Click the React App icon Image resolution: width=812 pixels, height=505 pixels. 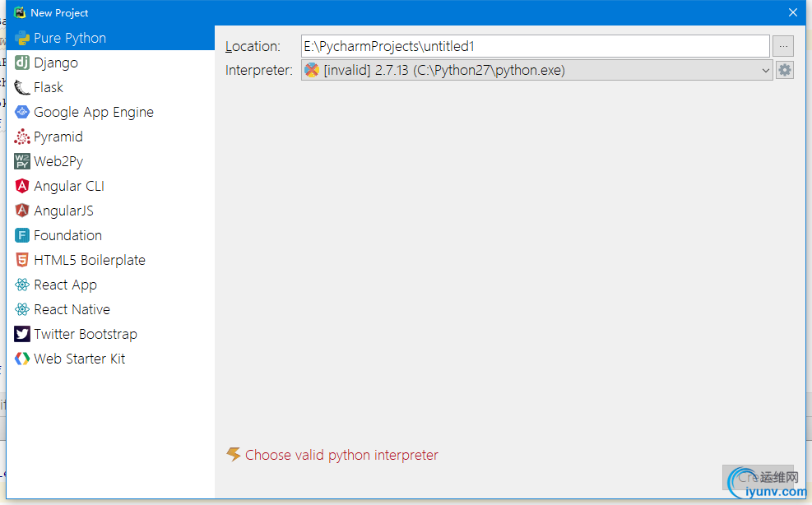click(21, 285)
